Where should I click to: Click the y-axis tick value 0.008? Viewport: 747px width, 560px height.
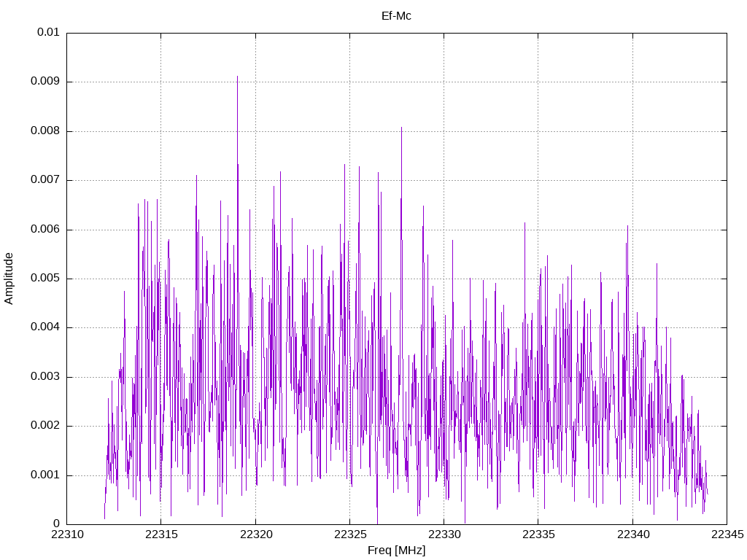click(x=45, y=131)
